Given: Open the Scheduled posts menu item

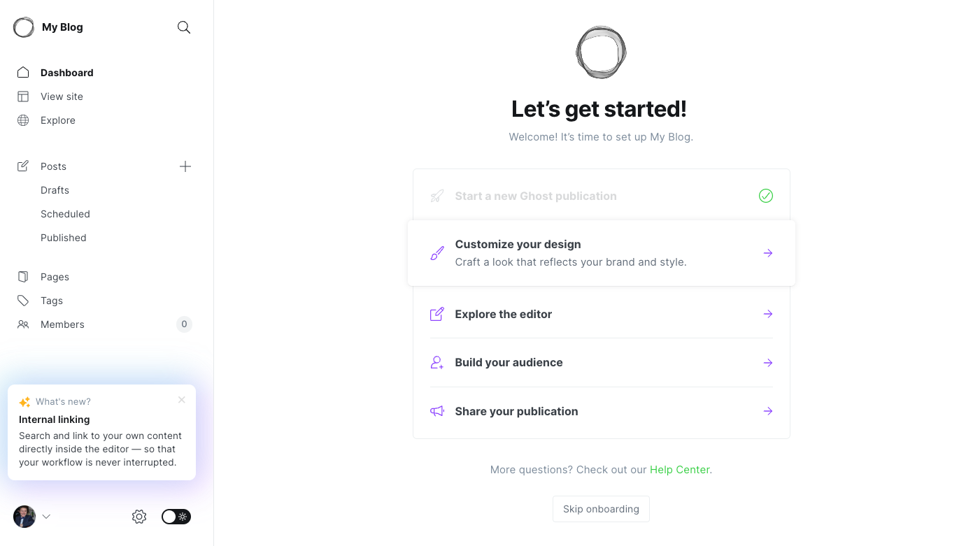Looking at the screenshot, I should click(x=65, y=214).
